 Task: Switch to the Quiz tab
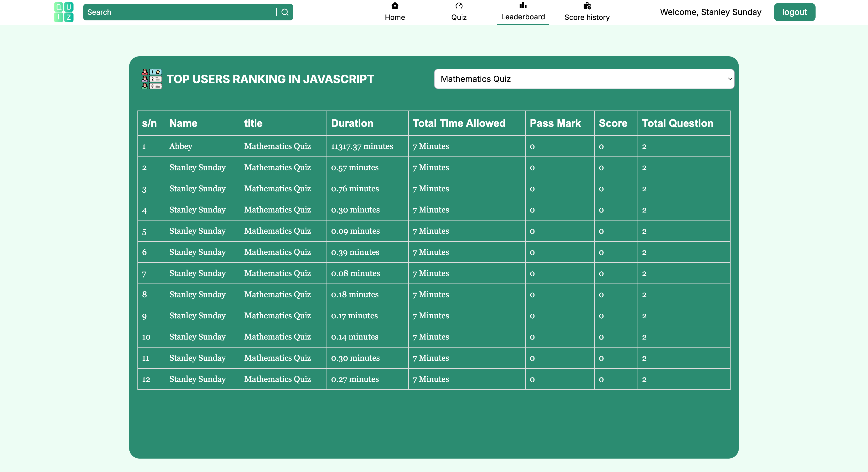[459, 17]
